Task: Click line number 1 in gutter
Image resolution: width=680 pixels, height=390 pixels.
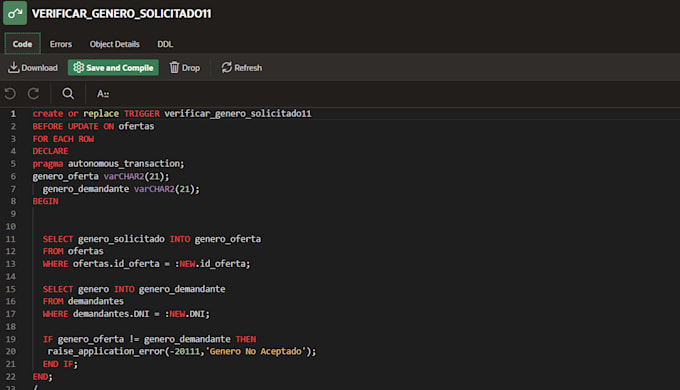Action: click(13, 114)
